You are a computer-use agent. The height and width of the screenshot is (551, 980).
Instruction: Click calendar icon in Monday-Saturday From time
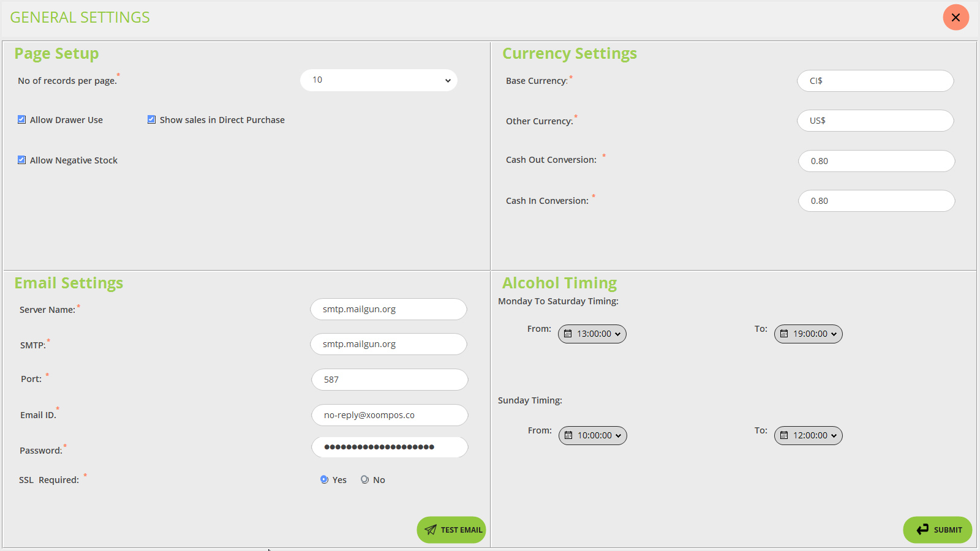coord(568,334)
